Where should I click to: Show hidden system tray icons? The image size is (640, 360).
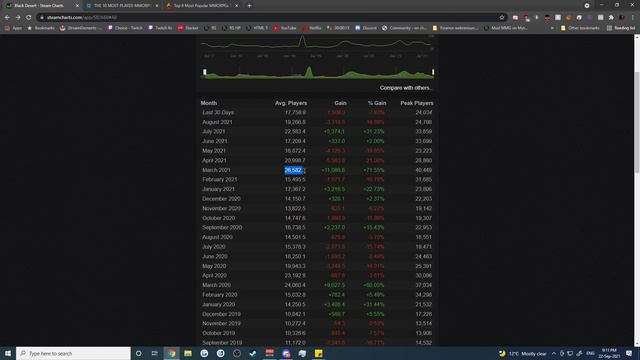(x=554, y=353)
